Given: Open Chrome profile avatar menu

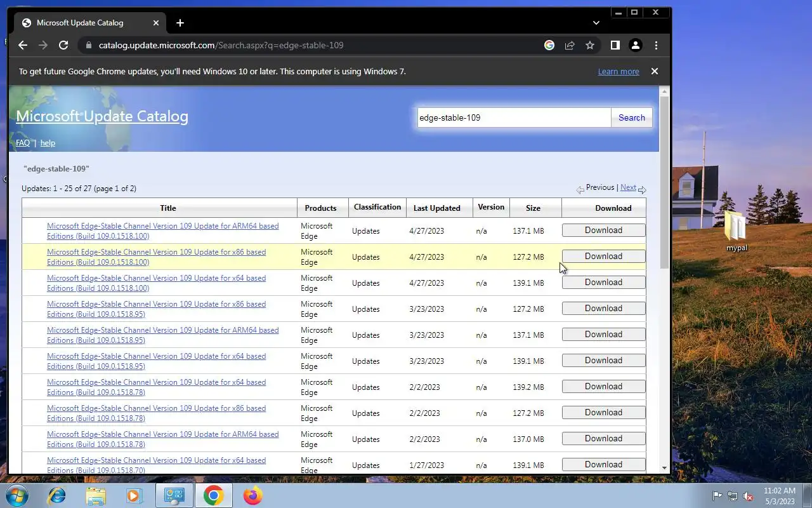Looking at the screenshot, I should pyautogui.click(x=635, y=45).
